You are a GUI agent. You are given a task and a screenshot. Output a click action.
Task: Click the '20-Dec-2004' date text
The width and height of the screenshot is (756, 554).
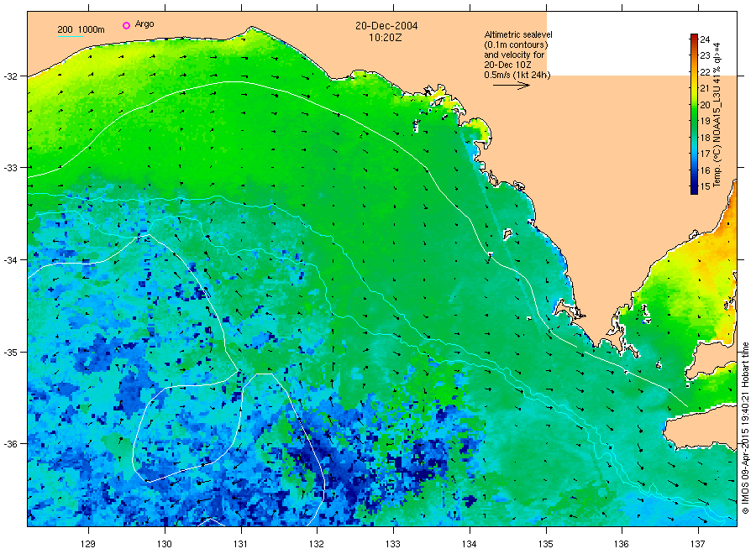pos(386,26)
